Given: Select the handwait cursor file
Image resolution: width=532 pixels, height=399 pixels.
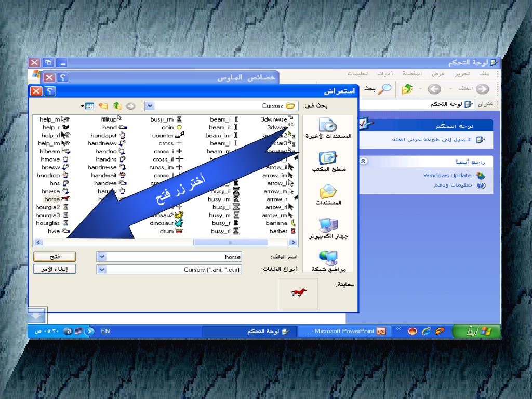Looking at the screenshot, I should (x=109, y=176).
